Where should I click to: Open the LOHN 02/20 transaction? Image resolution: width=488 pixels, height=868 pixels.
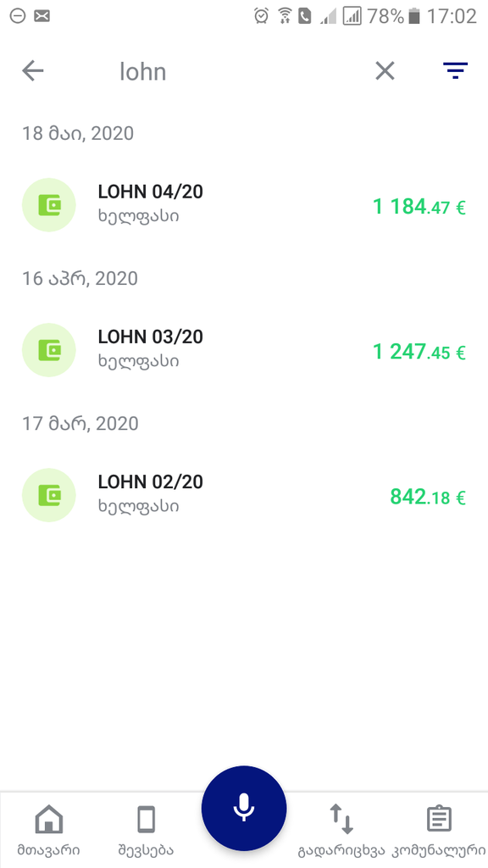click(244, 495)
